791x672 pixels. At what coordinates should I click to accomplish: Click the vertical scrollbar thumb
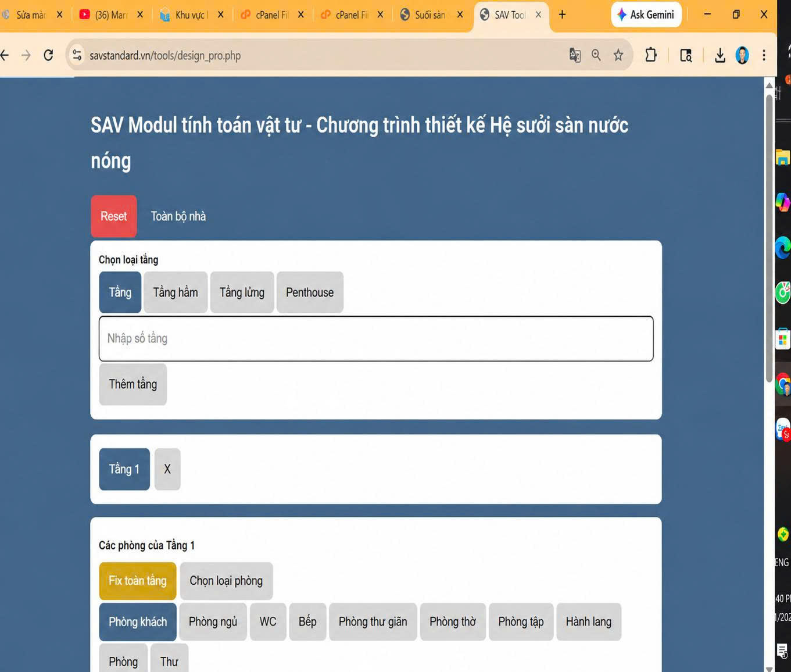(x=769, y=237)
